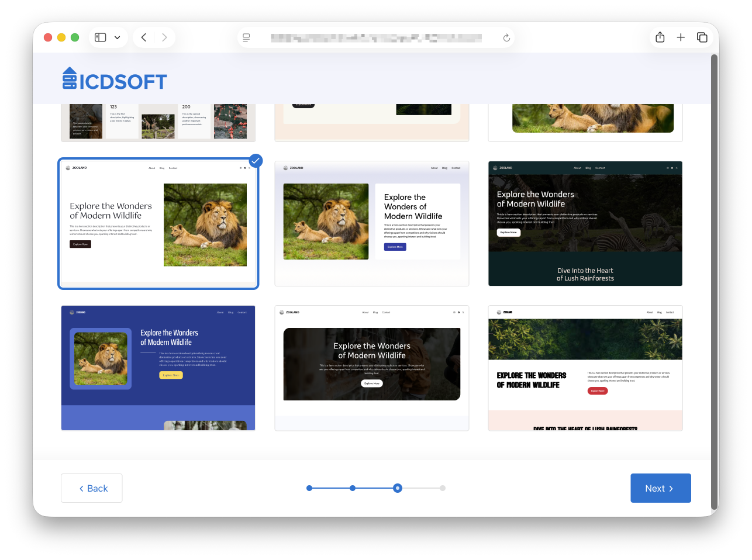The image size is (752, 560).
Task: Choose the dark green zebra template
Action: (585, 223)
